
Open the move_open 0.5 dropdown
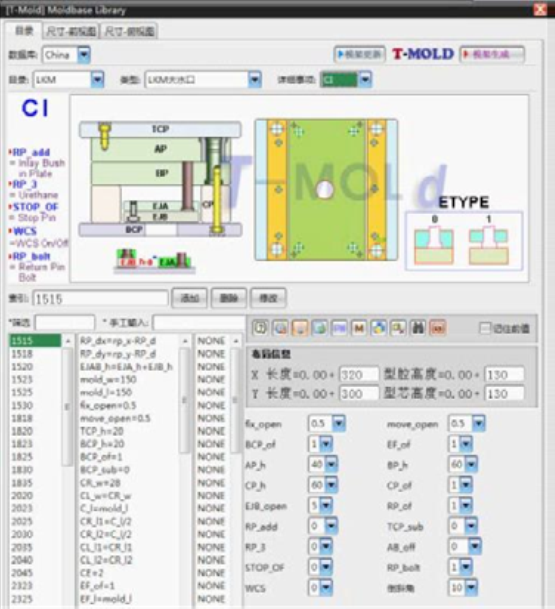pos(478,423)
